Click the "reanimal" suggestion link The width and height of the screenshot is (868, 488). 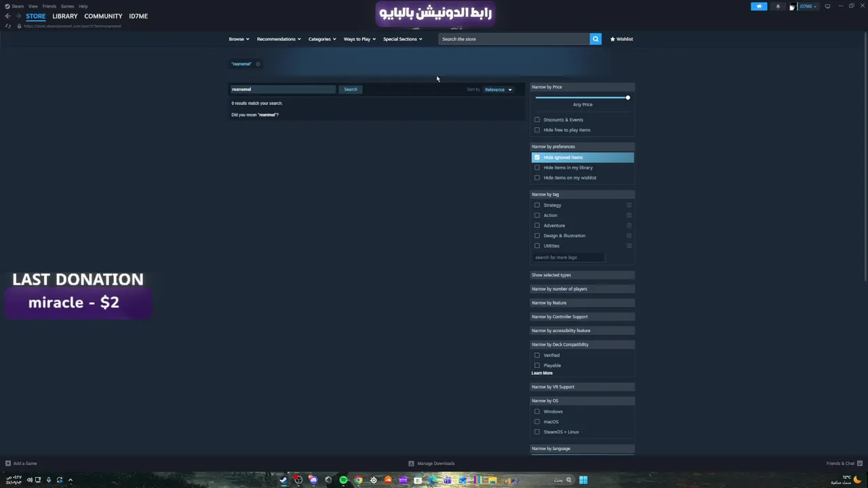click(267, 115)
